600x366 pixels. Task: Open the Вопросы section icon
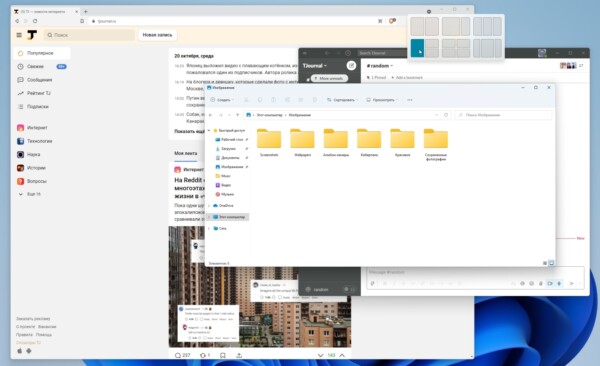tap(21, 181)
